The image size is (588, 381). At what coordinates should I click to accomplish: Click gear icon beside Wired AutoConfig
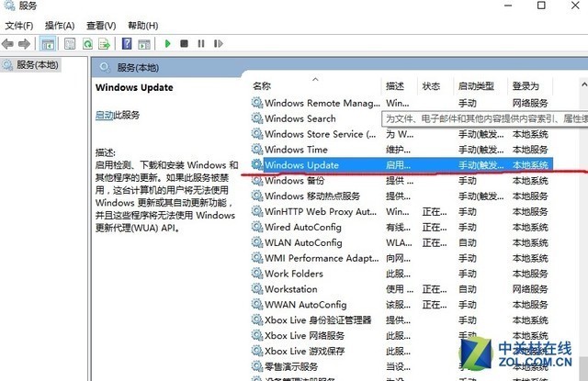click(257, 227)
